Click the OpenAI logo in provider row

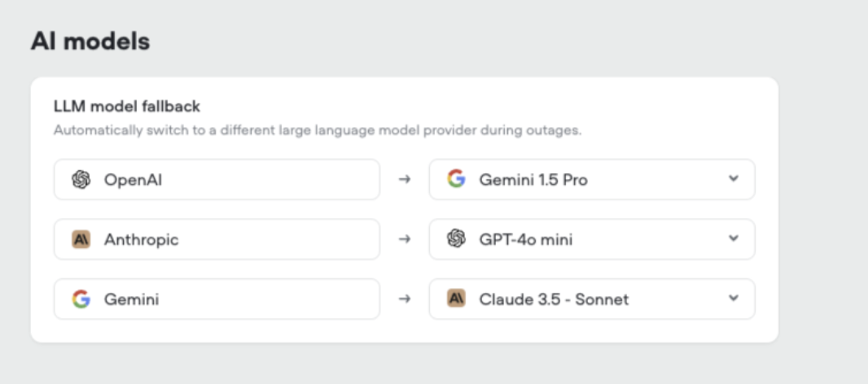click(81, 180)
